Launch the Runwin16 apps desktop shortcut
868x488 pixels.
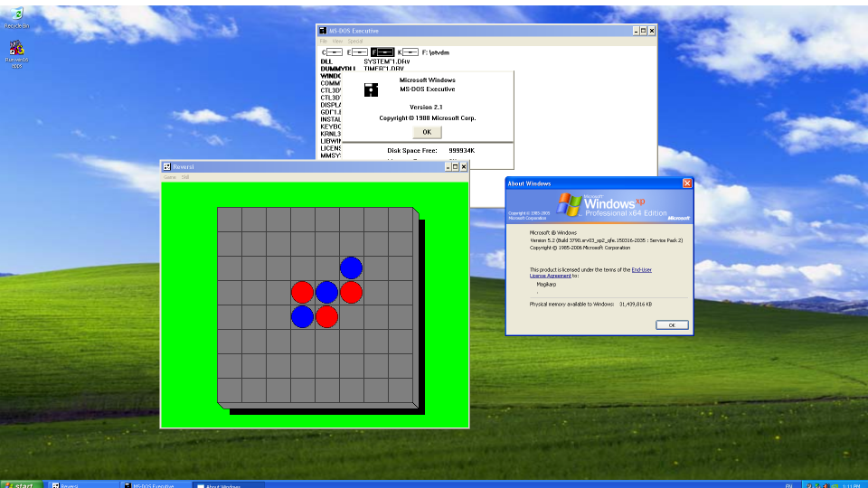(x=16, y=53)
